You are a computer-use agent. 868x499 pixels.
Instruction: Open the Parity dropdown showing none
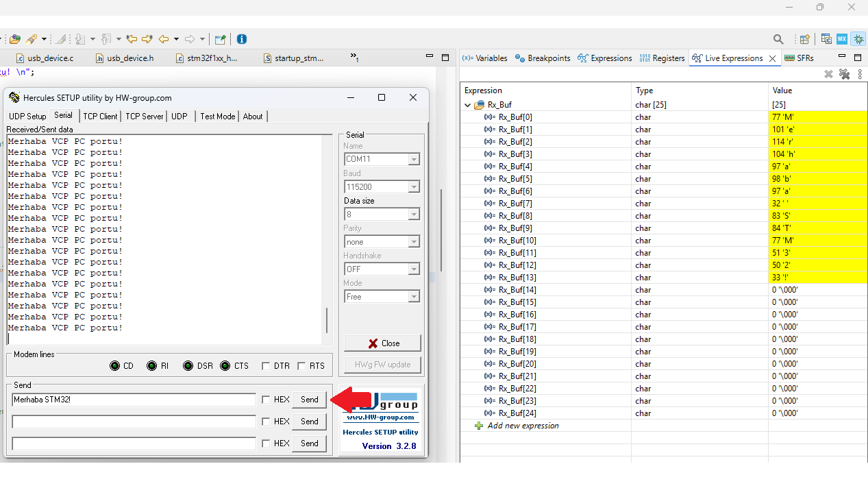414,241
